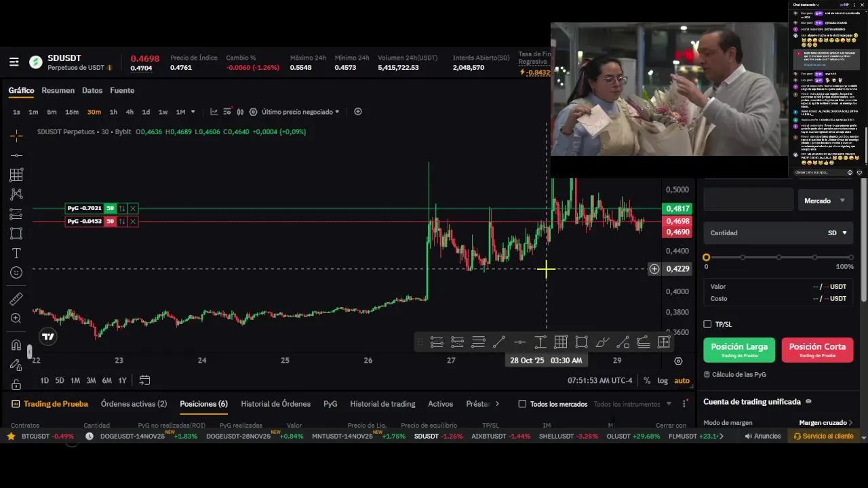Expand Margen cruzado margin mode
Screen dimensions: 868x488
(825, 423)
